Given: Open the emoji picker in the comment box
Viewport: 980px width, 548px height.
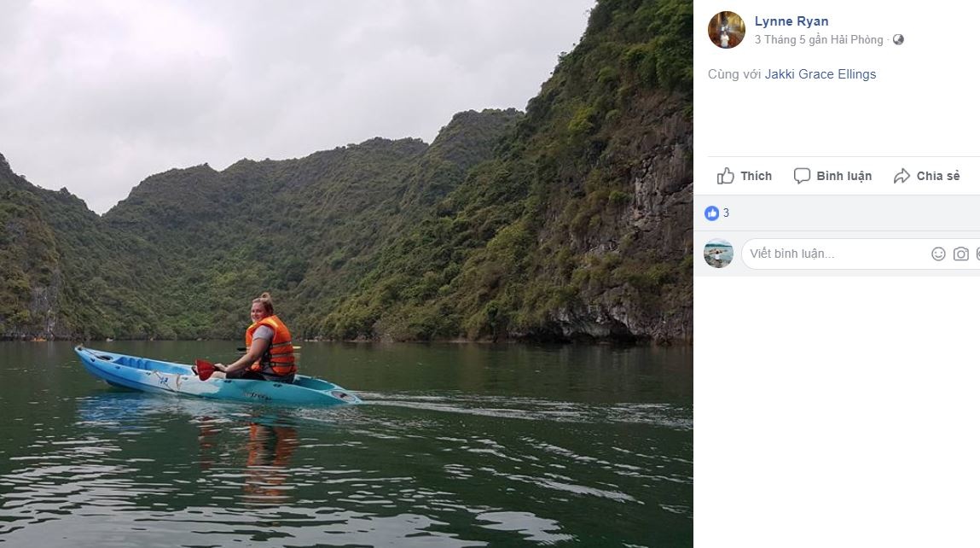Looking at the screenshot, I should [938, 254].
